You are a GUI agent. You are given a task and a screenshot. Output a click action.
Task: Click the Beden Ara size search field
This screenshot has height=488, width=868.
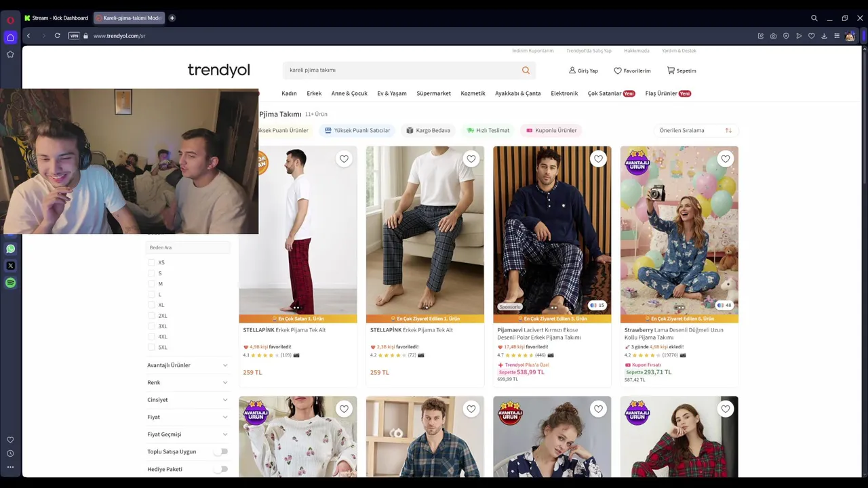(x=188, y=247)
